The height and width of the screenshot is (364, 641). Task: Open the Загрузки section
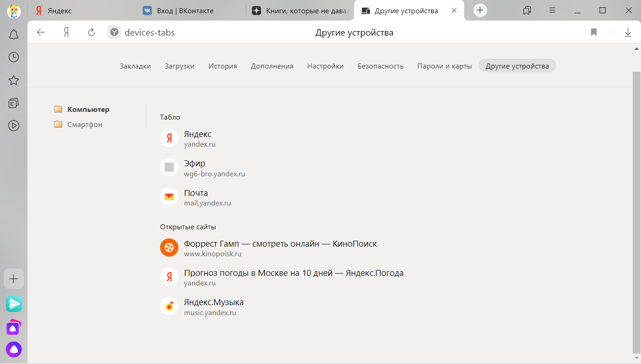(180, 66)
